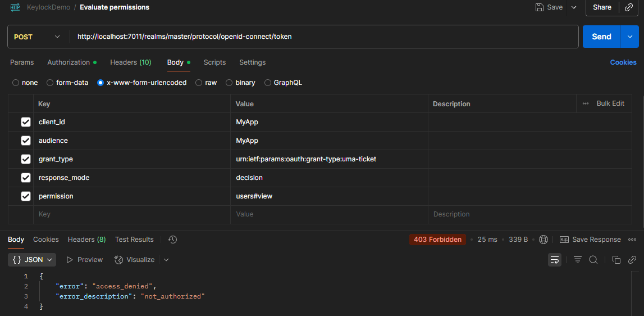Open the Cookies link on the right
Image resolution: width=644 pixels, height=316 pixels.
(x=623, y=62)
